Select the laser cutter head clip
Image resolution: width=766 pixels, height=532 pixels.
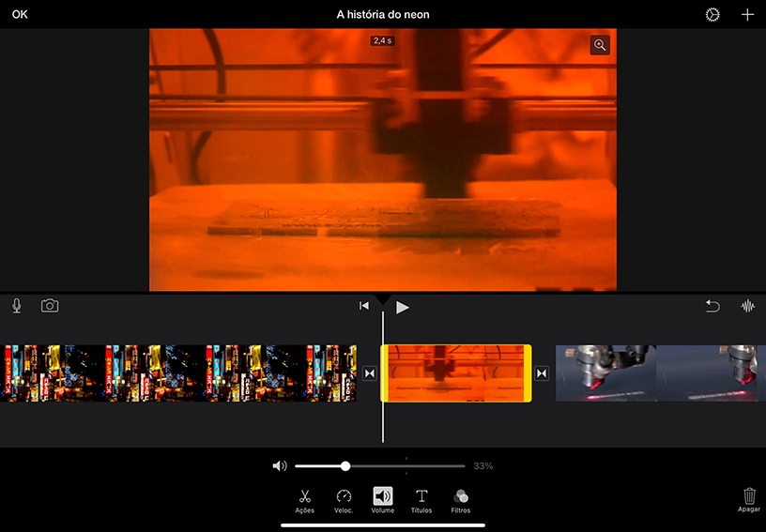(661, 373)
